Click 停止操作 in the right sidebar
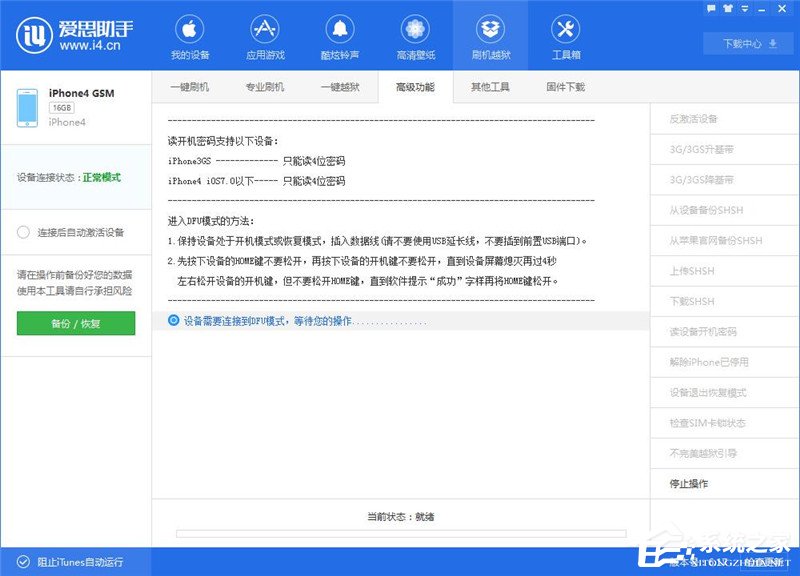The image size is (800, 576). [x=690, y=483]
